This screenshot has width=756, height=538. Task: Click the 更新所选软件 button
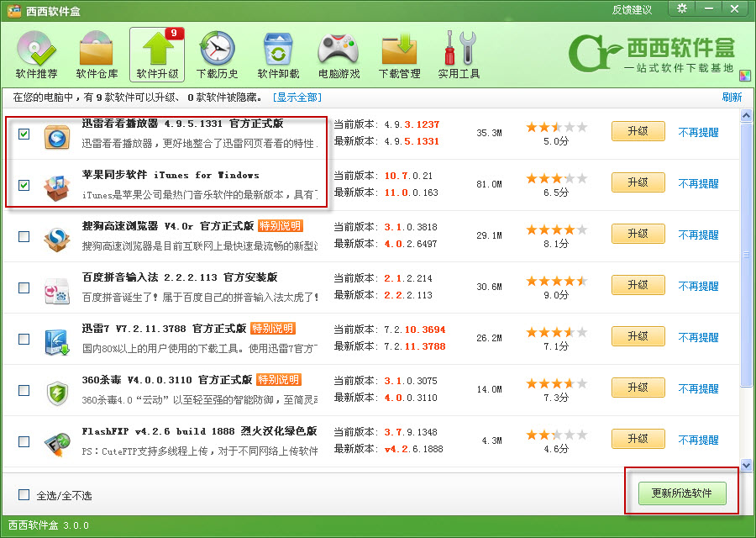tap(681, 493)
